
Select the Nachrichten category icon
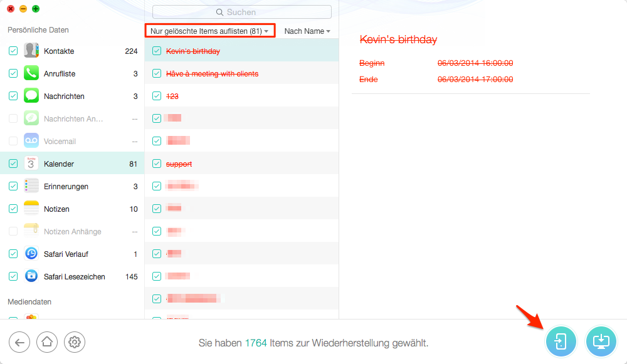click(x=31, y=96)
